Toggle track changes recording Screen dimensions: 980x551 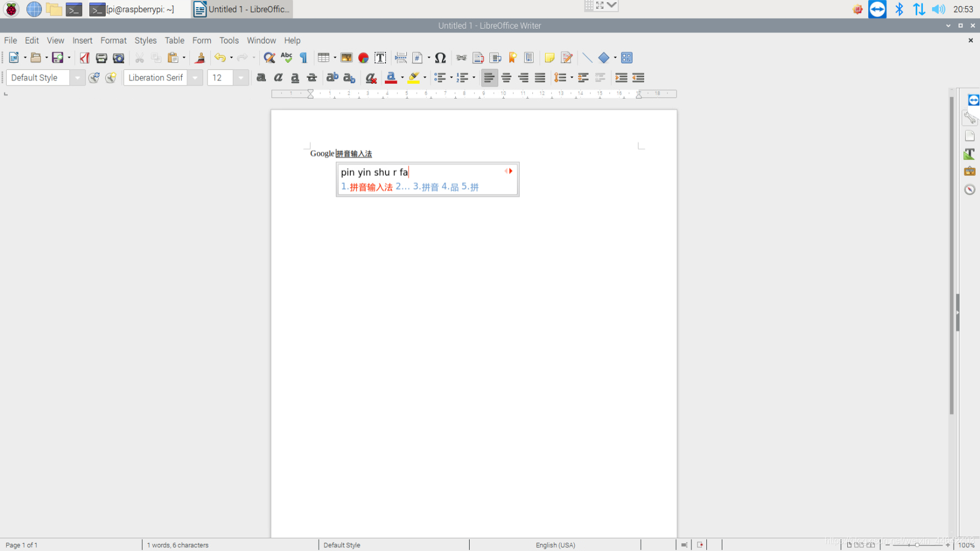click(567, 58)
